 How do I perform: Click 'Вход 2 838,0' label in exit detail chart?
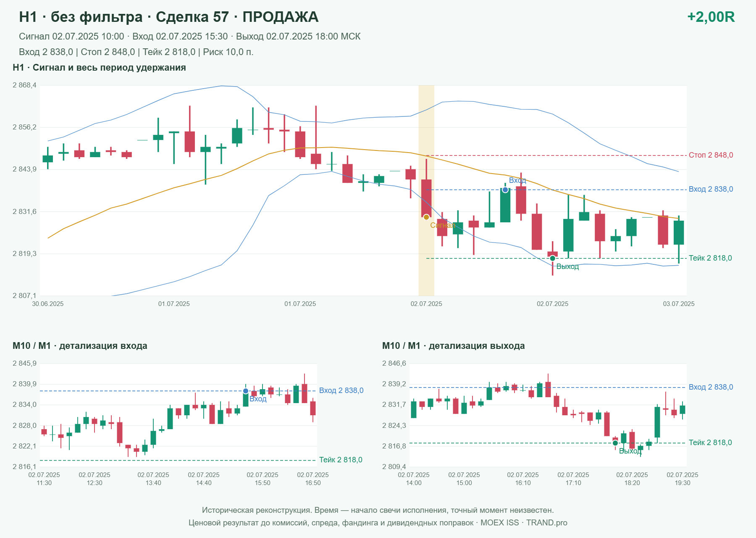coord(711,387)
